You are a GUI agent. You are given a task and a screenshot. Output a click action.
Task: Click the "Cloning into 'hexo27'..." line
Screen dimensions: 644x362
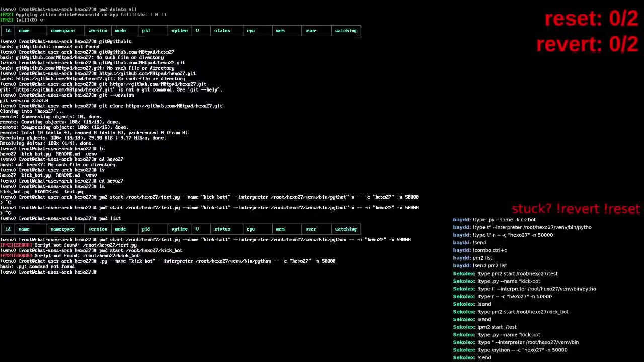pyautogui.click(x=32, y=111)
